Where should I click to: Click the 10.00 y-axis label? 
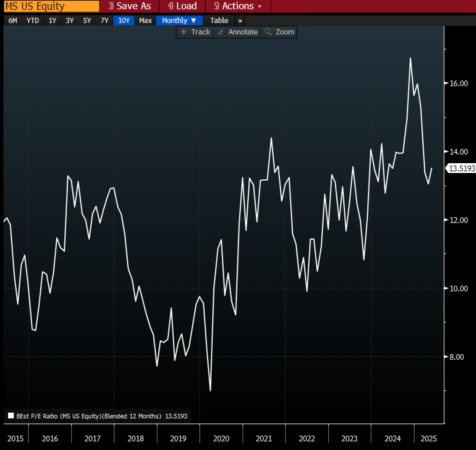pyautogui.click(x=459, y=289)
